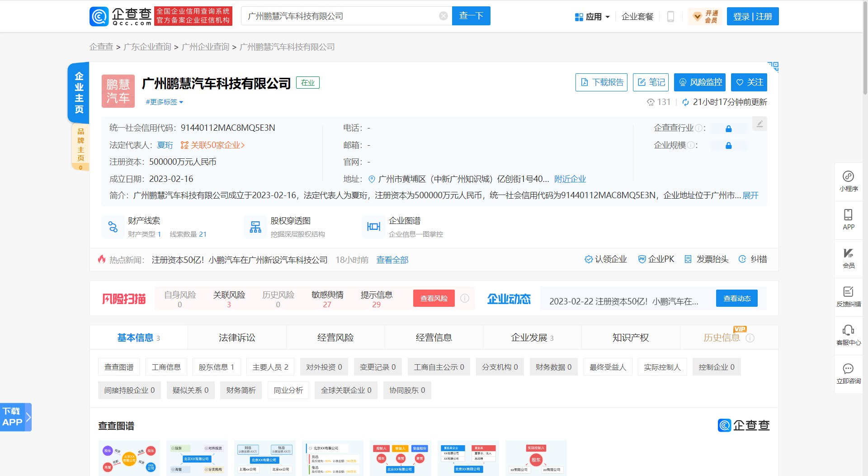
Task: Click the 历史信息 help icon
Action: pyautogui.click(x=750, y=338)
